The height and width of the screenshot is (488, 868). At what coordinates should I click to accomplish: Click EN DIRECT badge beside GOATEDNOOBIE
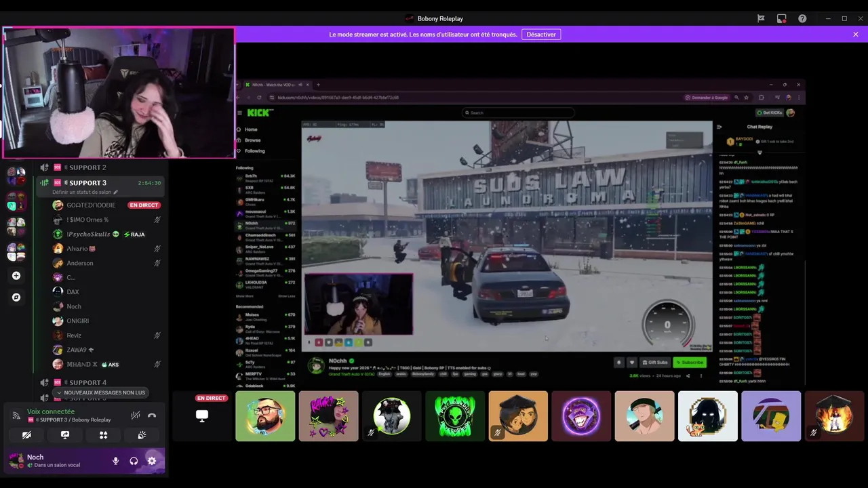[x=144, y=205]
